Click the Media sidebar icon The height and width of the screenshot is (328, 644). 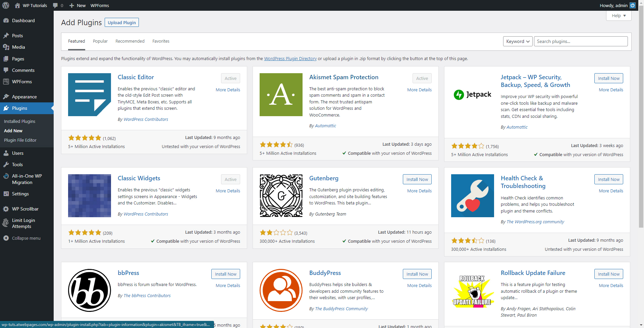pos(6,47)
